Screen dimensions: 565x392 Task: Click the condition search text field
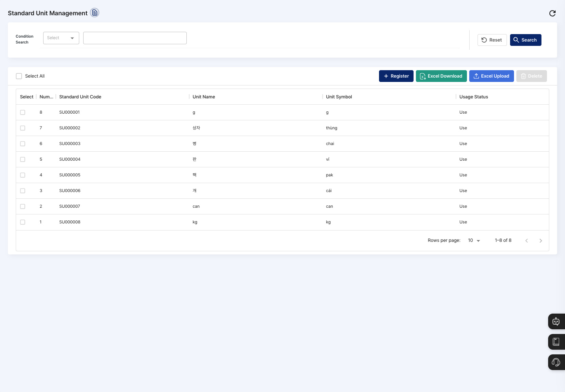click(135, 38)
